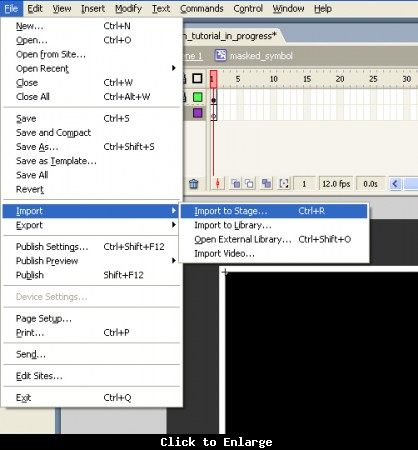Select Close in the File menu
This screenshot has width=418, height=450.
pos(91,83)
